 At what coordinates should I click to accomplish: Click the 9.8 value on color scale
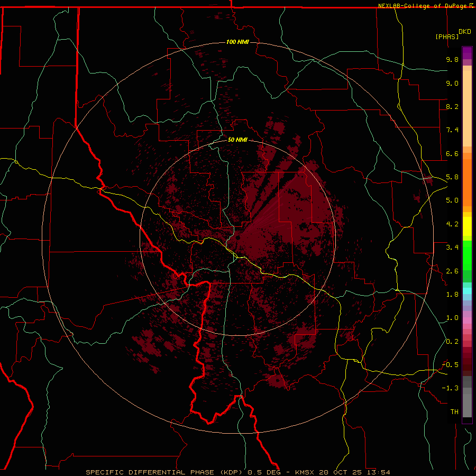pos(452,59)
